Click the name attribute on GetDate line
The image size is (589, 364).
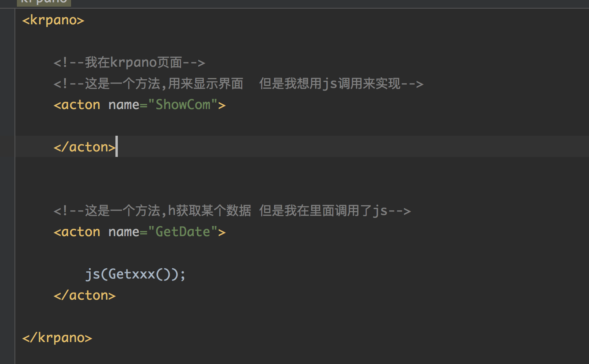pos(123,232)
